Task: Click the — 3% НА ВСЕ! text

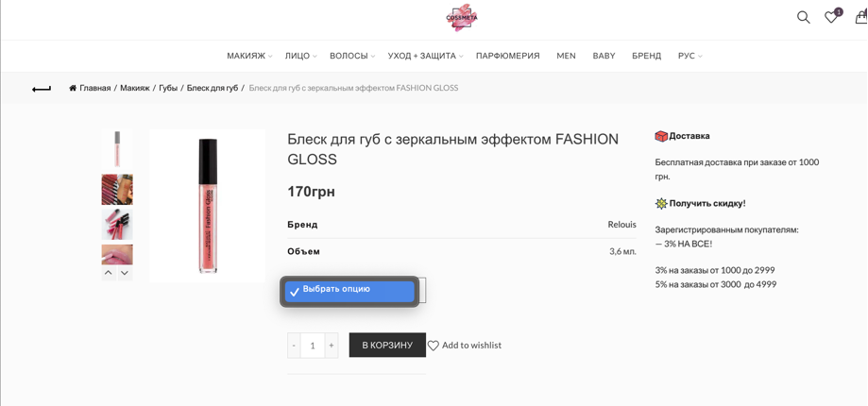Action: [684, 244]
